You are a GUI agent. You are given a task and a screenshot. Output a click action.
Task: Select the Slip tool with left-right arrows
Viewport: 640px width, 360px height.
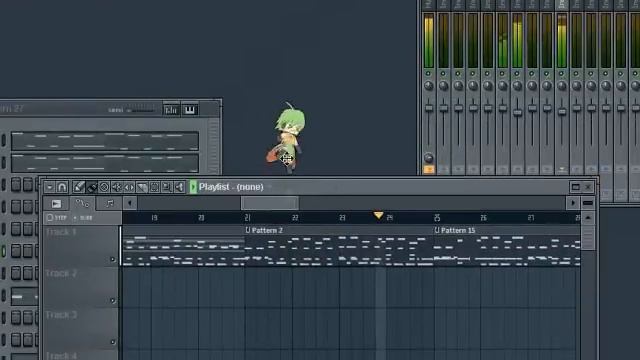click(129, 187)
